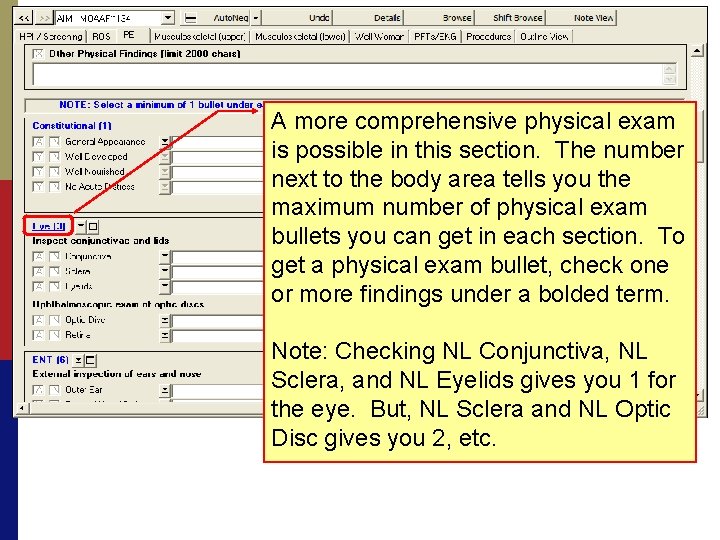This screenshot has height=540, width=720.
Task: Check the A box for Sclera
Action: coord(39,271)
